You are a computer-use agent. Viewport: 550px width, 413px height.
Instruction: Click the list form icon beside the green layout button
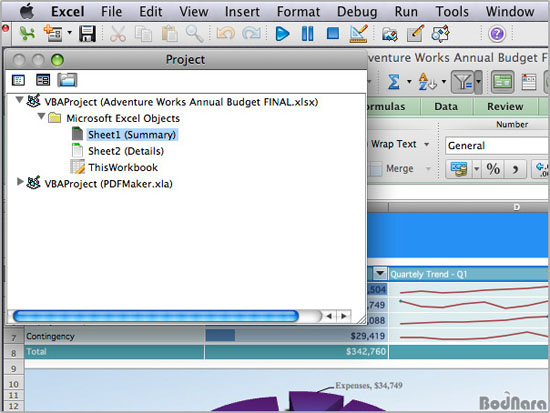tap(529, 82)
